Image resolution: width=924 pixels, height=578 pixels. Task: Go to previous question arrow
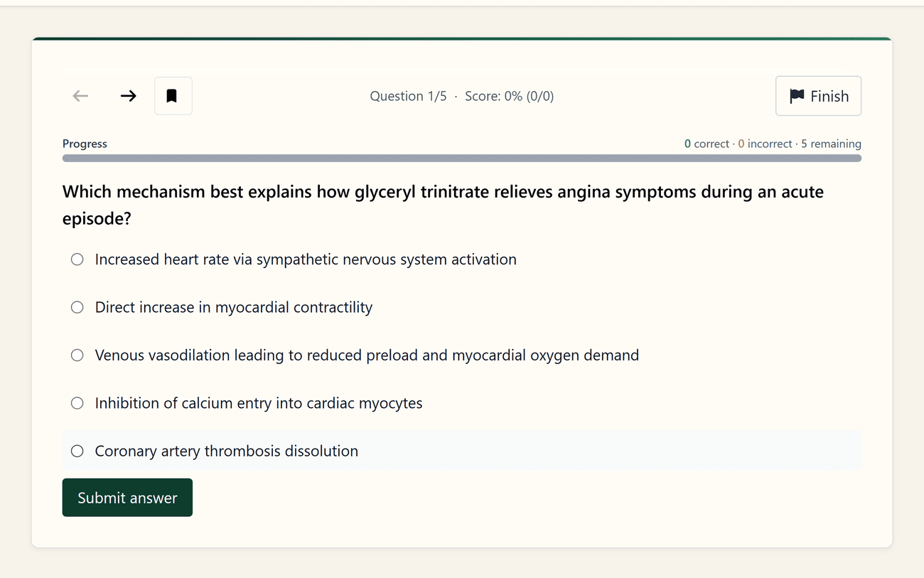(x=80, y=96)
